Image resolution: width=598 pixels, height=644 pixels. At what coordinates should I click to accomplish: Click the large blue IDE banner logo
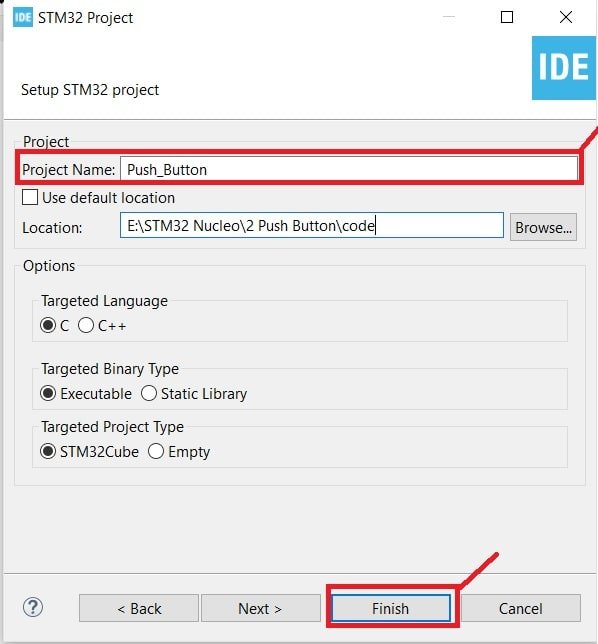coord(564,68)
